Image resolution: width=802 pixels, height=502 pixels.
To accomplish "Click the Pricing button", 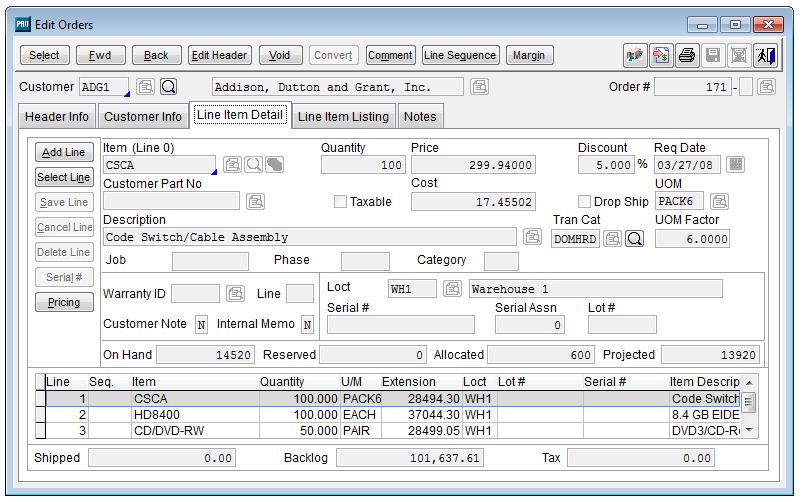I will coord(64,302).
